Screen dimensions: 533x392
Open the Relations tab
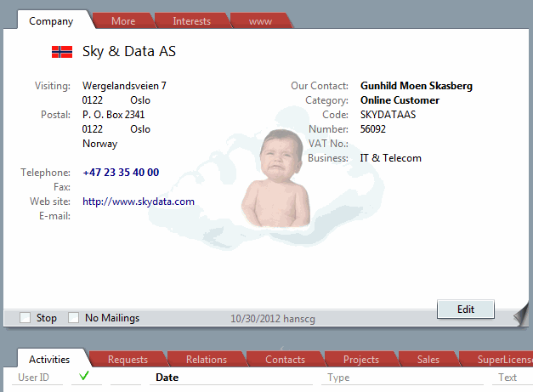point(207,360)
